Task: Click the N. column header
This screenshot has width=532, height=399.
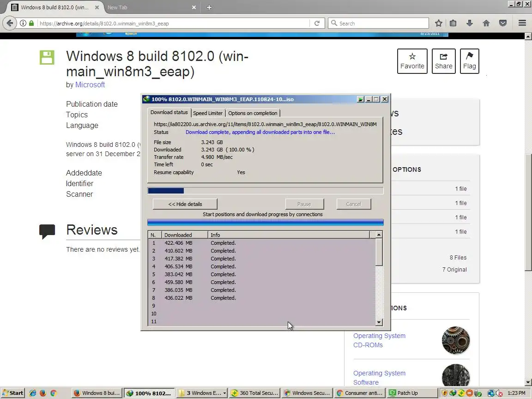Action: coord(154,235)
